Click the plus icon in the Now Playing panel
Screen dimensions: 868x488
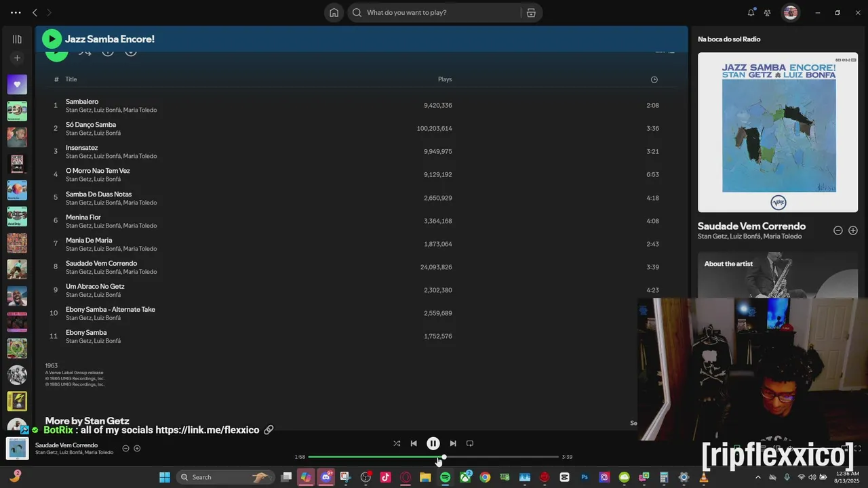pyautogui.click(x=853, y=230)
